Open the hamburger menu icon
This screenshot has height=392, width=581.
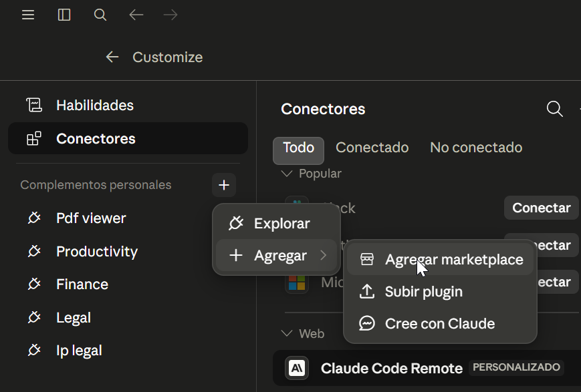(x=28, y=15)
